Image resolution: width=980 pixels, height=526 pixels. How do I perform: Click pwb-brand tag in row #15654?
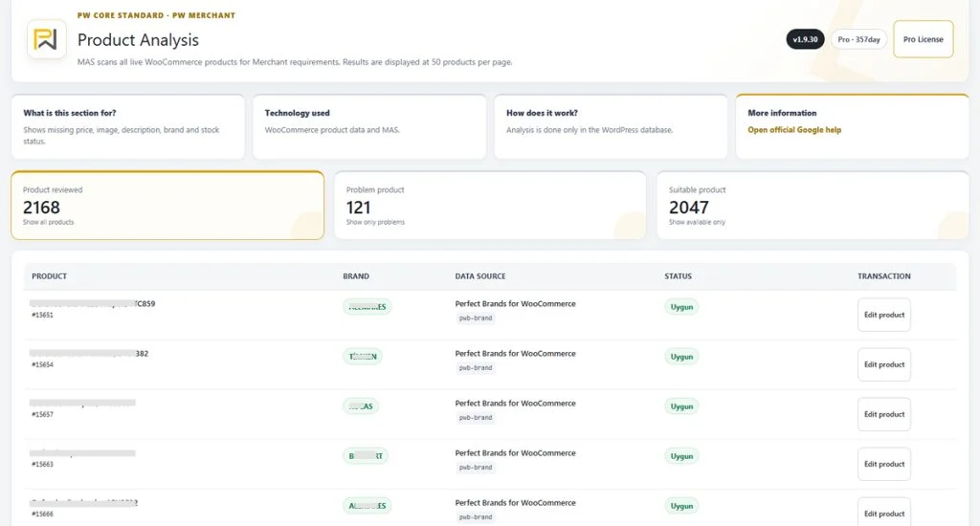(476, 368)
